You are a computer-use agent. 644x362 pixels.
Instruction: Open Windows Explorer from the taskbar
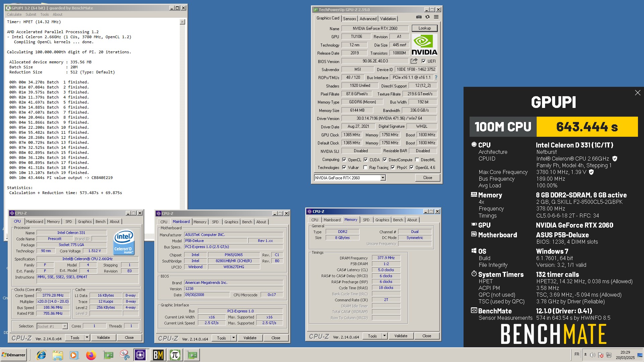coord(58,355)
